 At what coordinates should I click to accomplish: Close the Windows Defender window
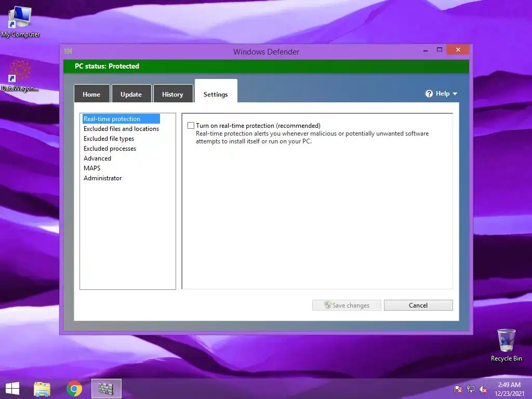(x=458, y=50)
